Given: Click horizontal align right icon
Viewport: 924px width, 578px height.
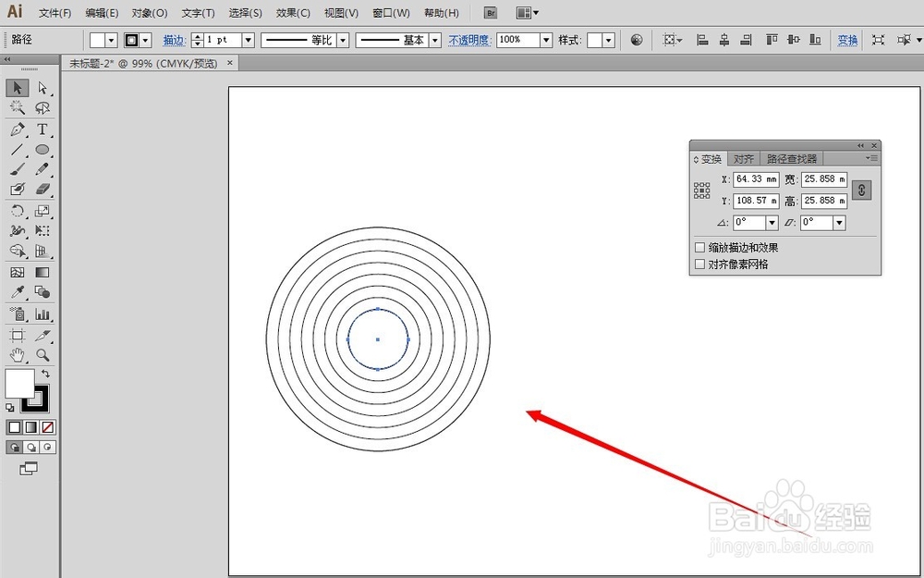Looking at the screenshot, I should [747, 40].
